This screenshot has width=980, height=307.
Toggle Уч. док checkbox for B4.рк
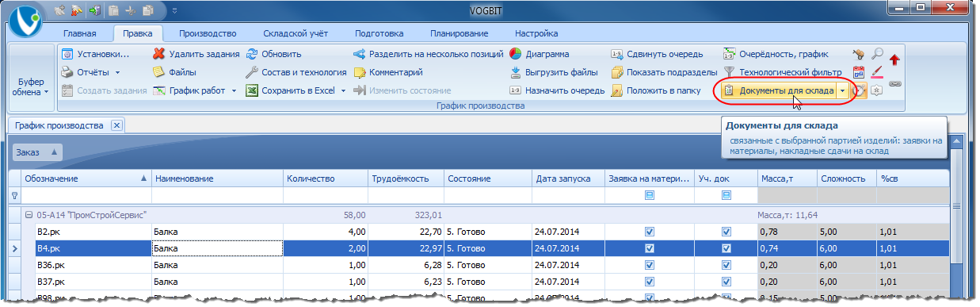tap(726, 248)
